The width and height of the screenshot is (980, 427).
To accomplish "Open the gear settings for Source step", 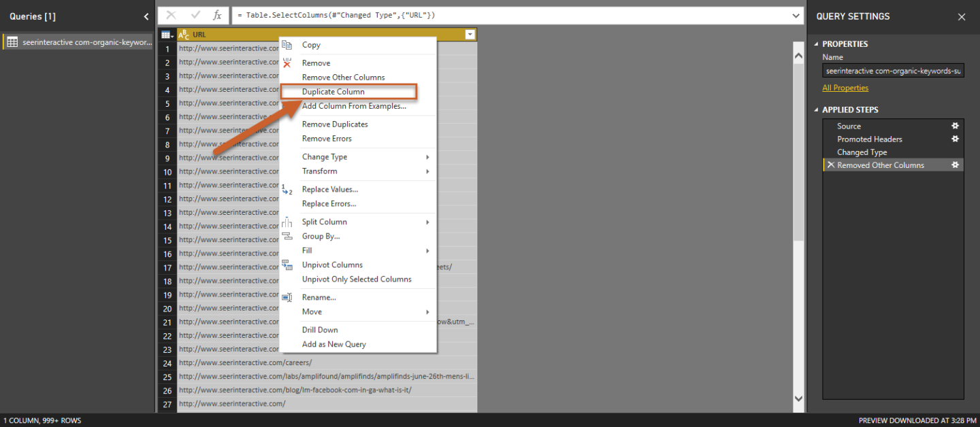I will (x=955, y=126).
